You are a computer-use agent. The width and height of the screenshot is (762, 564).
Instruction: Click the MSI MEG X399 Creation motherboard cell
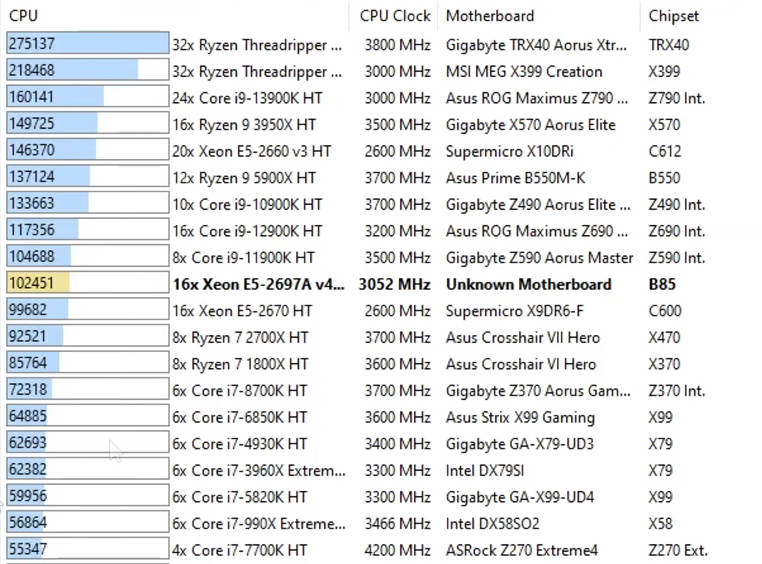[x=523, y=72]
